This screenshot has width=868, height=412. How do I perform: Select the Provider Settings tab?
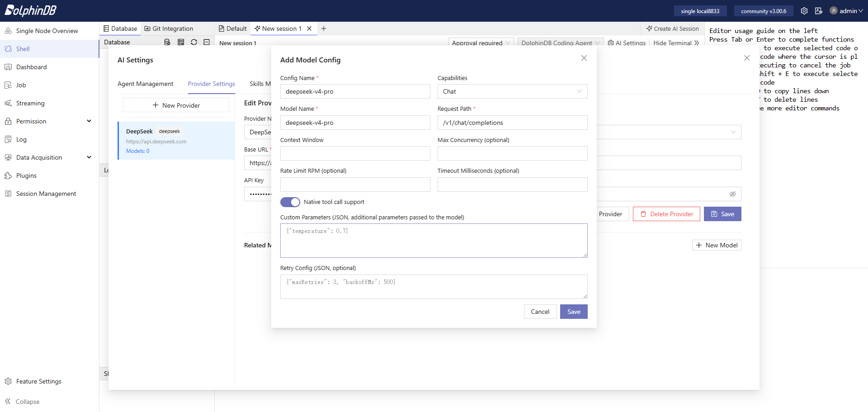[x=212, y=84]
